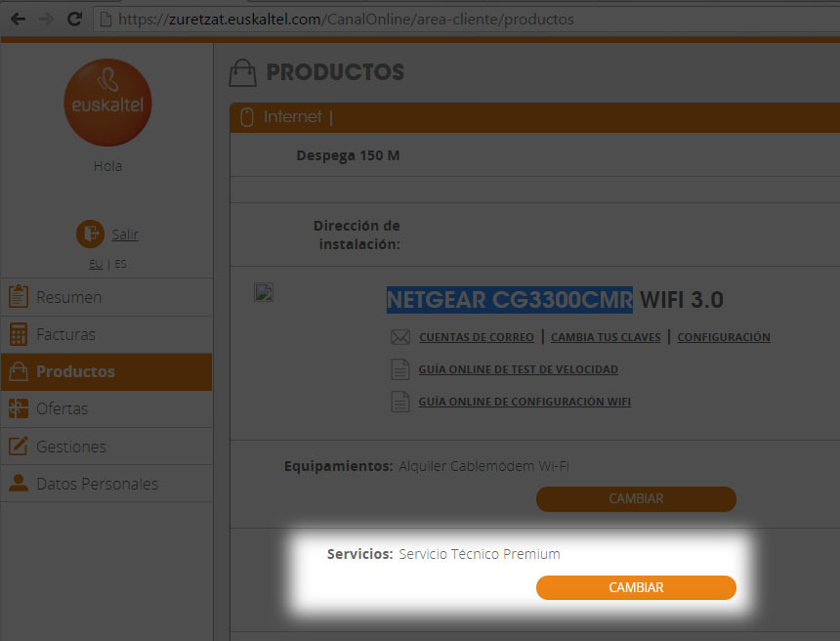840x641 pixels.
Task: Open the Ofertas menu item
Action: click(106, 409)
